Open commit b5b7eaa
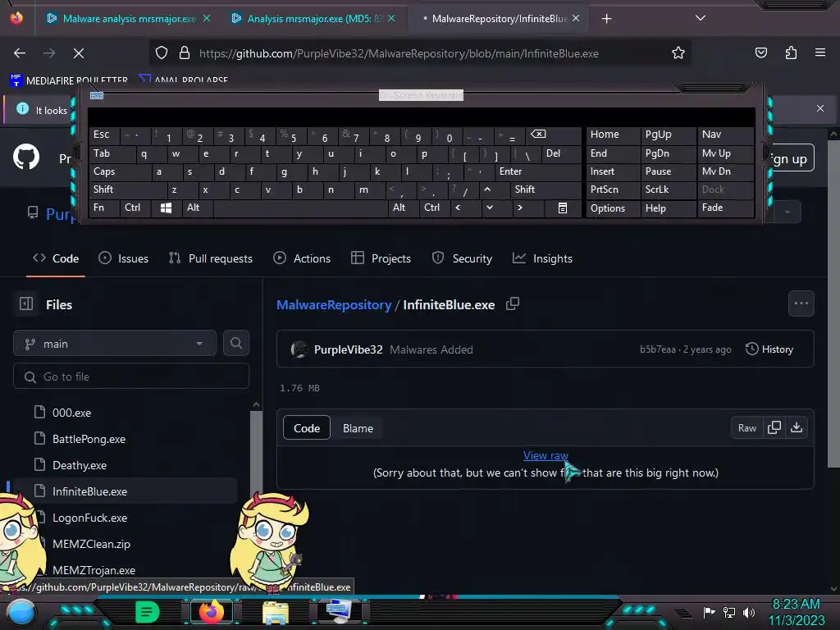This screenshot has height=630, width=840. pyautogui.click(x=657, y=349)
